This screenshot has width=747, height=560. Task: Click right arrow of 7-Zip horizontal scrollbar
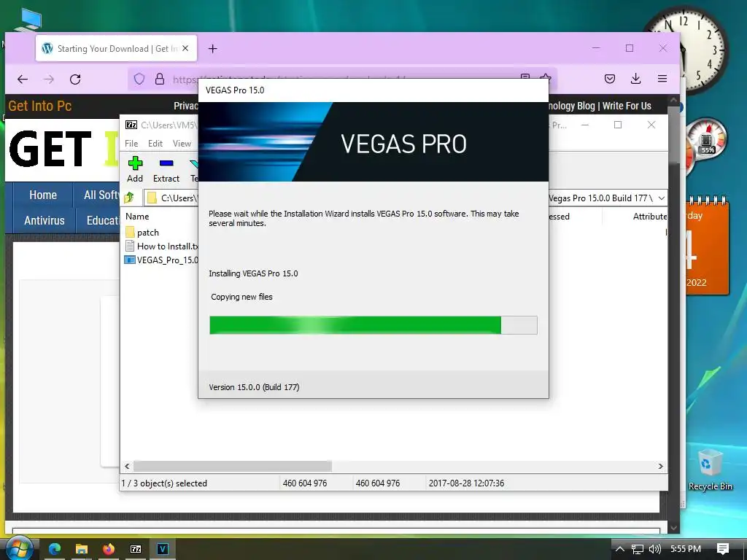(660, 466)
